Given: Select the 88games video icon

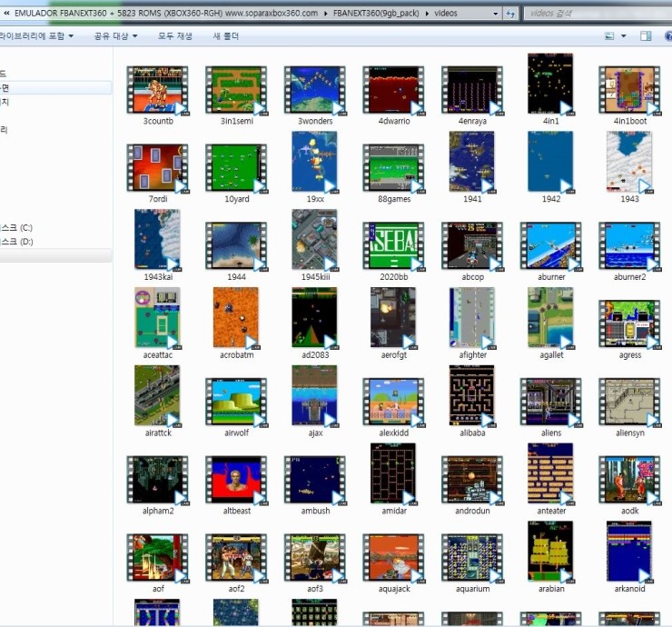Looking at the screenshot, I should click(393, 168).
